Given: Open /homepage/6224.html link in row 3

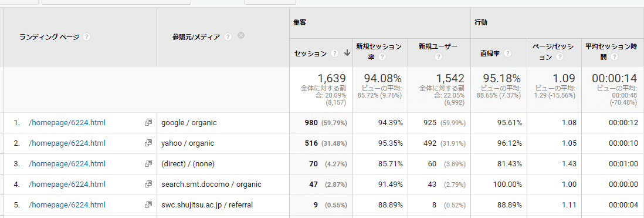Looking at the screenshot, I should [67, 164].
